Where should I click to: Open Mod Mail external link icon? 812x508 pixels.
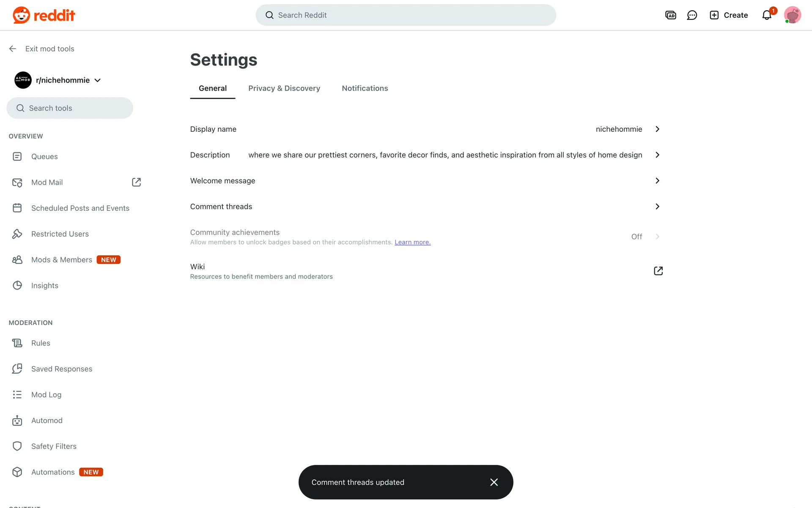click(x=136, y=182)
